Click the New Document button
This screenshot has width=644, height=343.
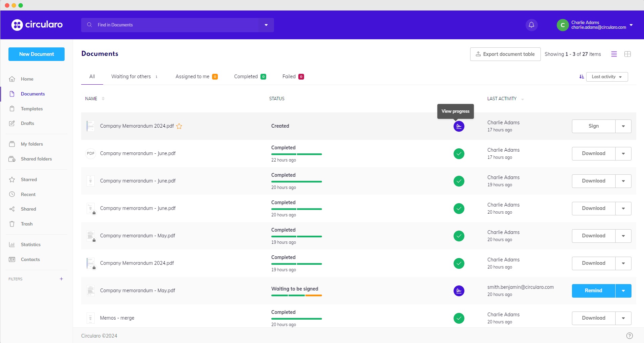(x=37, y=54)
